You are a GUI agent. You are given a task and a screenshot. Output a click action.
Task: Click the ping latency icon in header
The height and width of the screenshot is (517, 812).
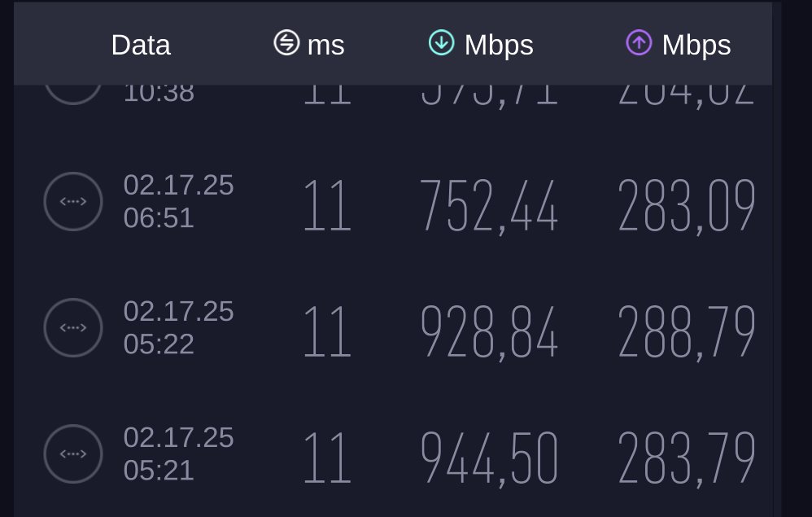(x=286, y=42)
